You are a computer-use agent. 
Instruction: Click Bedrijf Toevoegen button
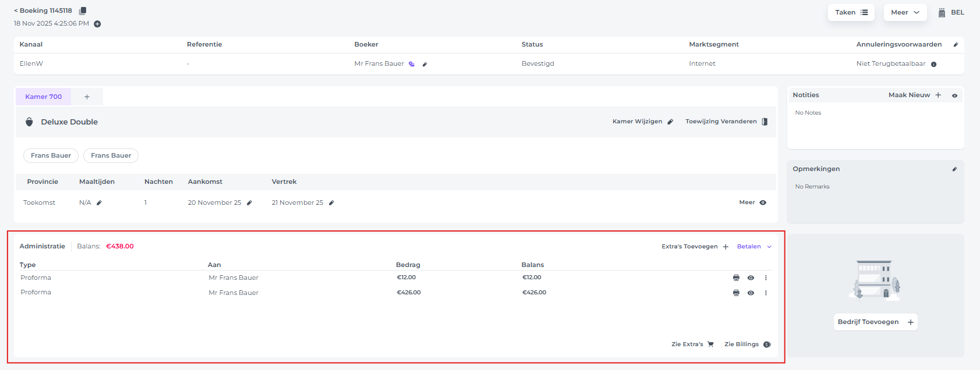pos(875,322)
